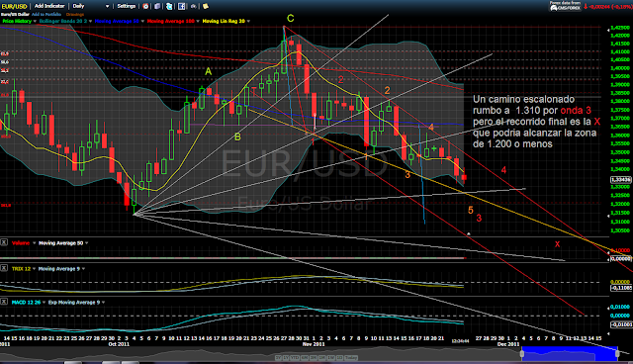The height and width of the screenshot is (364, 633).
Task: Click the yellow sticky note icon
Action: (206, 6)
